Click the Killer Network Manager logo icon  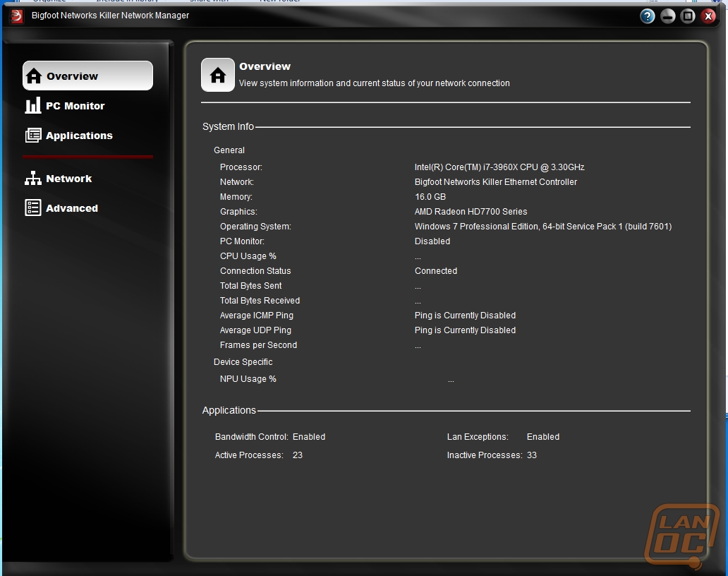[16, 16]
